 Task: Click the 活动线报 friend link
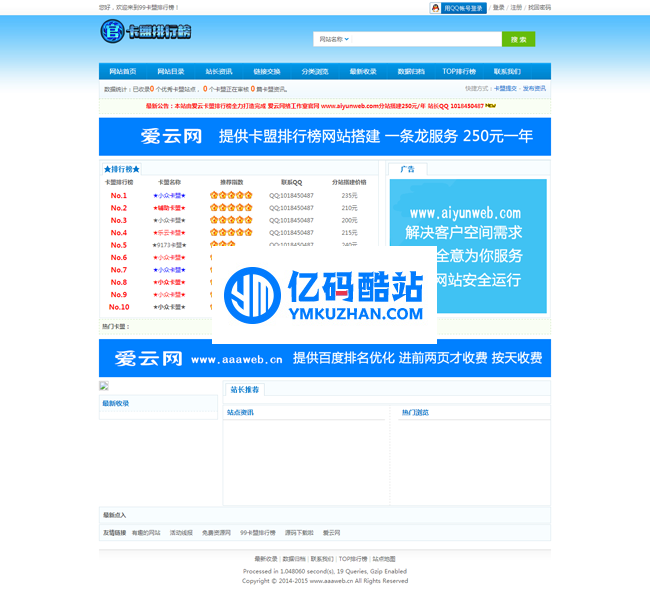181,533
